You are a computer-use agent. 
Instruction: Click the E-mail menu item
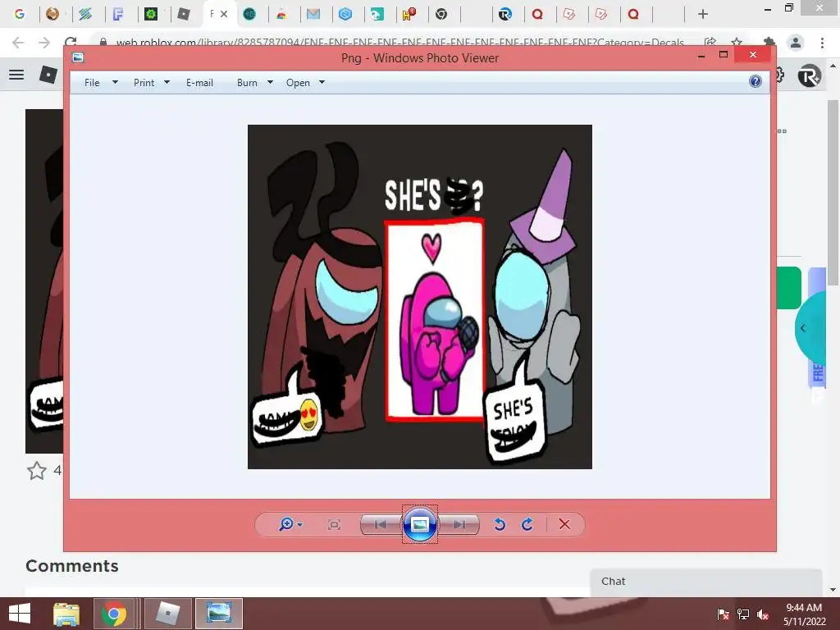pos(199,83)
